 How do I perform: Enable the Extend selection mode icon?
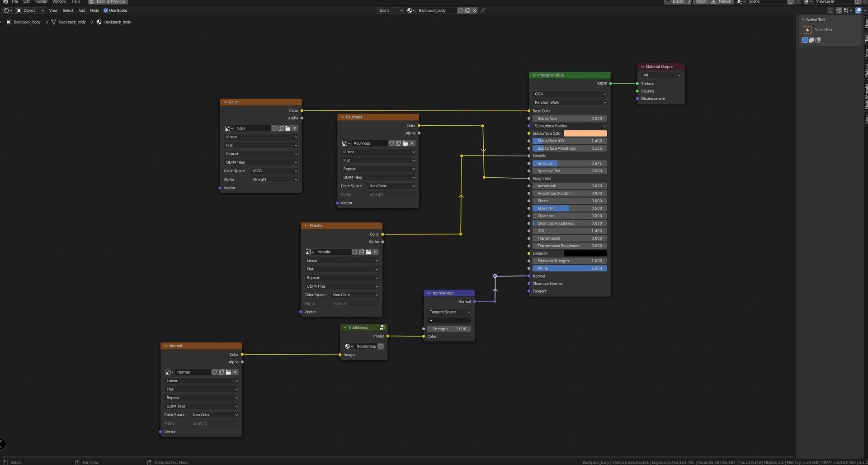click(x=811, y=40)
